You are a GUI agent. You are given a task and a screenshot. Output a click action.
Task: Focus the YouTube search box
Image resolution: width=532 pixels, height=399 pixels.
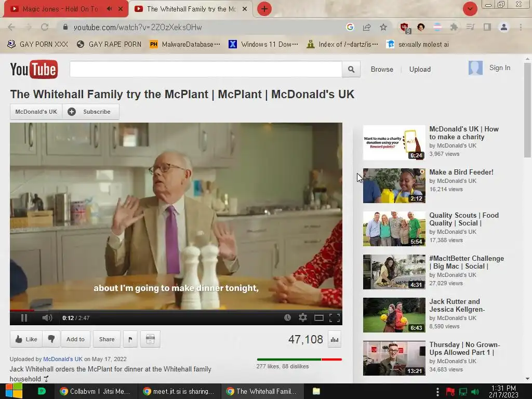pos(206,69)
